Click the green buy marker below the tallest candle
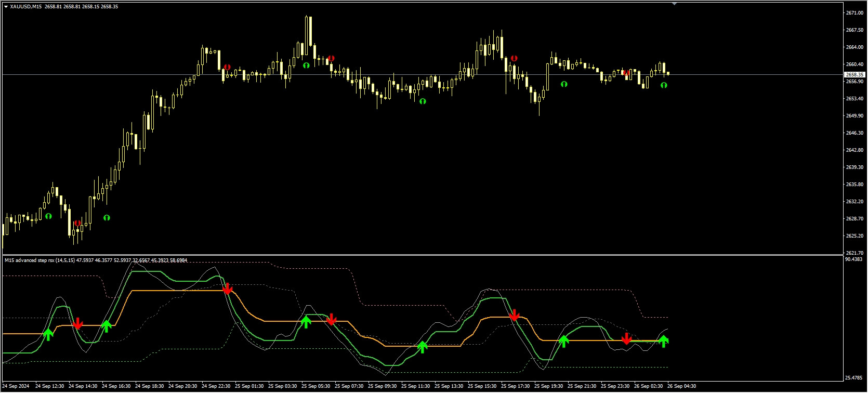Image resolution: width=868 pixels, height=393 pixels. pos(306,65)
